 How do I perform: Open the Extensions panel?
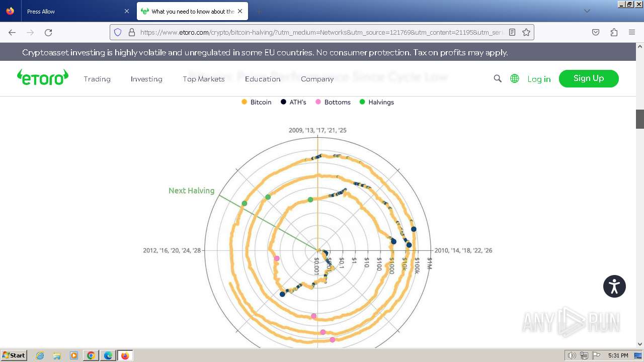click(614, 32)
